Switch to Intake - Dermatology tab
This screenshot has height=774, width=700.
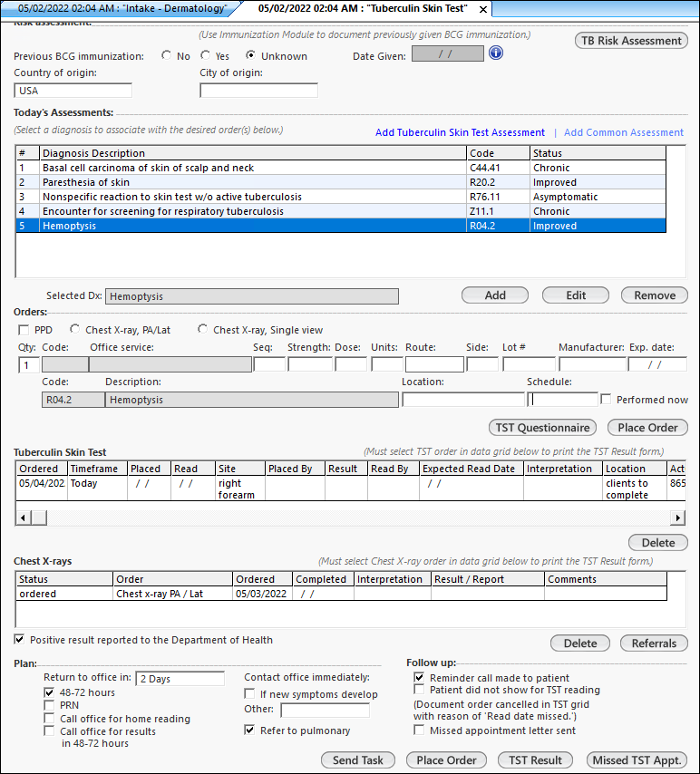point(122,8)
